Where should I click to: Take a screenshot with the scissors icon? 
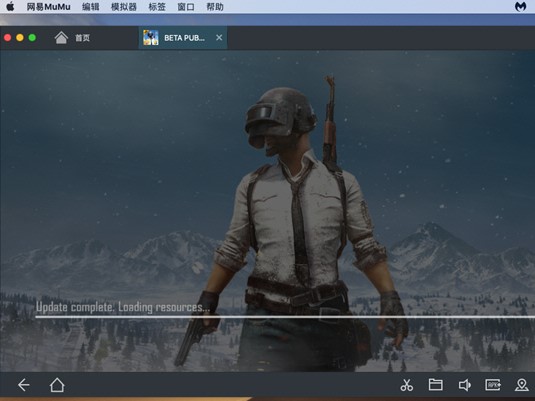pyautogui.click(x=406, y=385)
